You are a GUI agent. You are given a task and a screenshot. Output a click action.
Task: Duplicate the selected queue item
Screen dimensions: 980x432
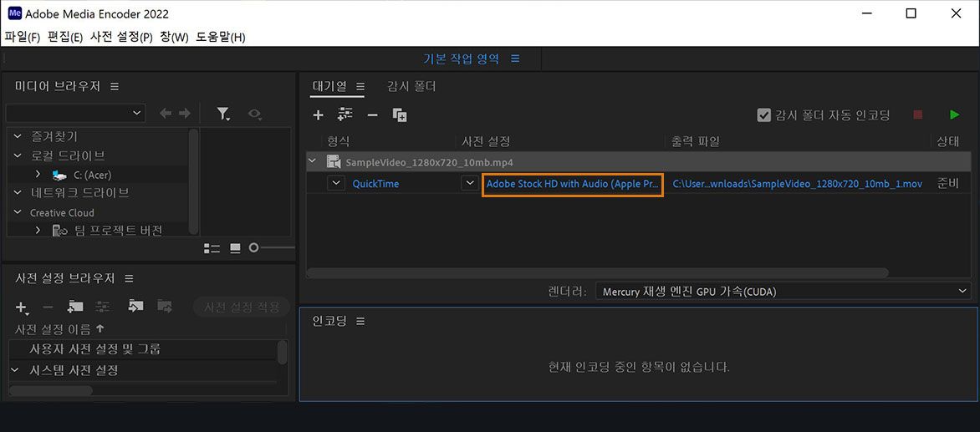pyautogui.click(x=400, y=114)
